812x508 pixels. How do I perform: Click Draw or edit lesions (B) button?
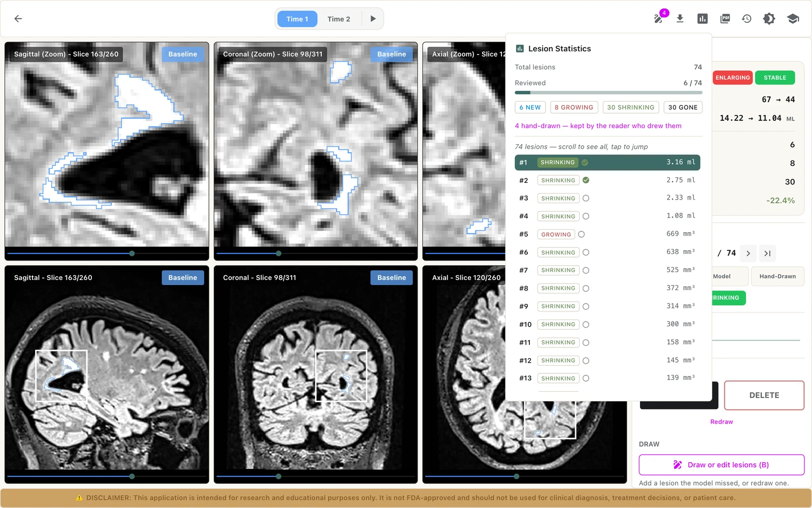pyautogui.click(x=721, y=465)
